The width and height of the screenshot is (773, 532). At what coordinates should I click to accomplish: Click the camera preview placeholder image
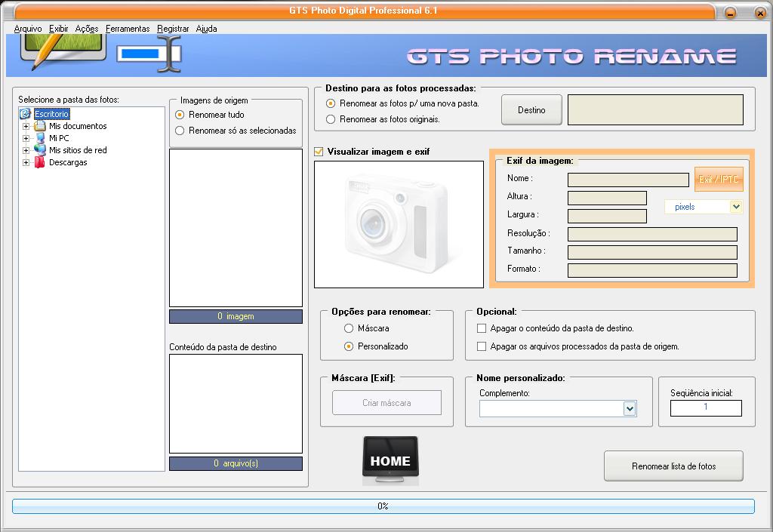tap(399, 224)
